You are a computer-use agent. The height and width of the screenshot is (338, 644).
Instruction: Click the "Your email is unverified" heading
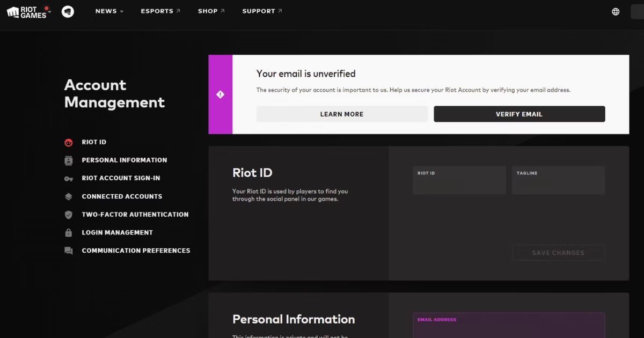point(306,74)
